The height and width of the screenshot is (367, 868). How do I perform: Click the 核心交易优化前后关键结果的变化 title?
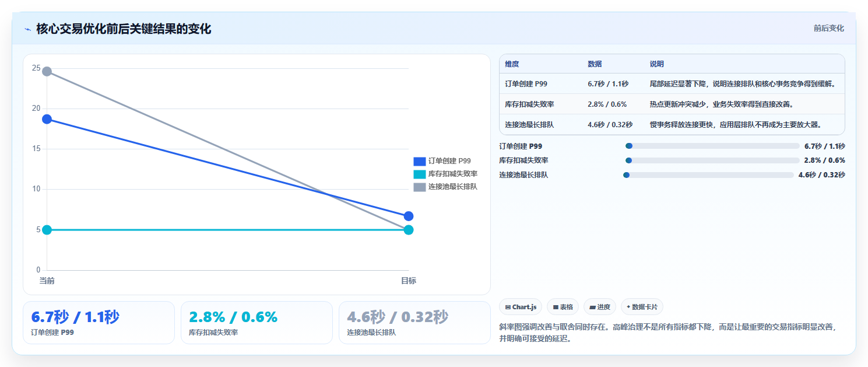pos(124,29)
